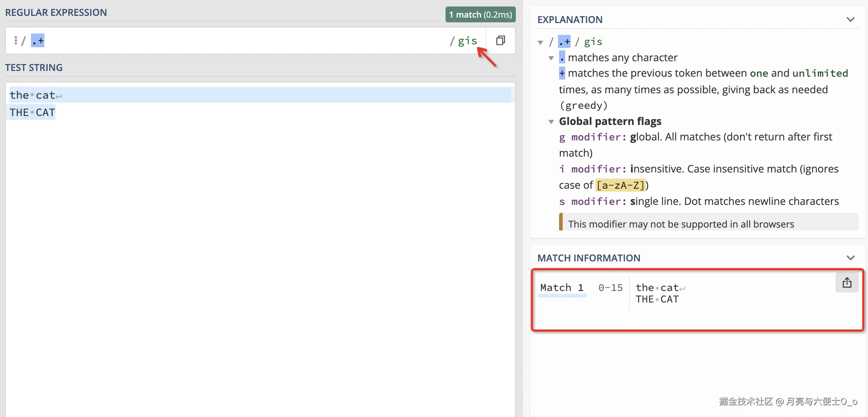Viewport: 868px width, 417px height.
Task: Click the highlighted [a-zA-Z] token
Action: coord(620,185)
